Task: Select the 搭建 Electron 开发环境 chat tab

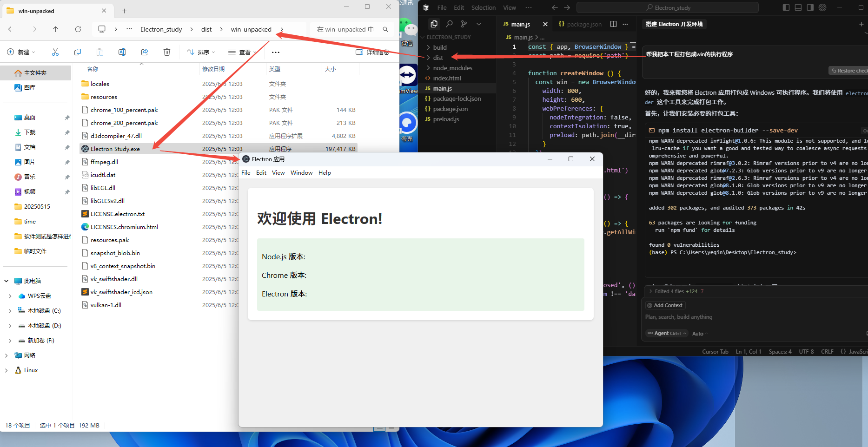Action: 674,24
